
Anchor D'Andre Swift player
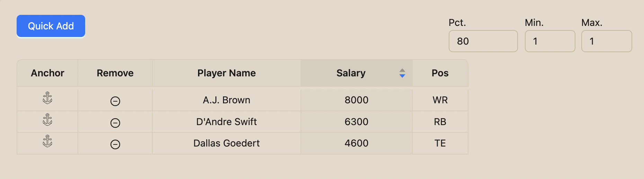47,120
